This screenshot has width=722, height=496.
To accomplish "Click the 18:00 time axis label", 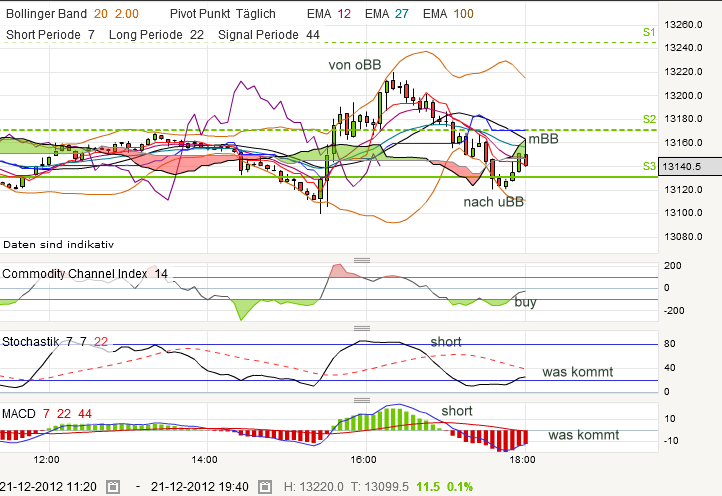I will [x=522, y=460].
